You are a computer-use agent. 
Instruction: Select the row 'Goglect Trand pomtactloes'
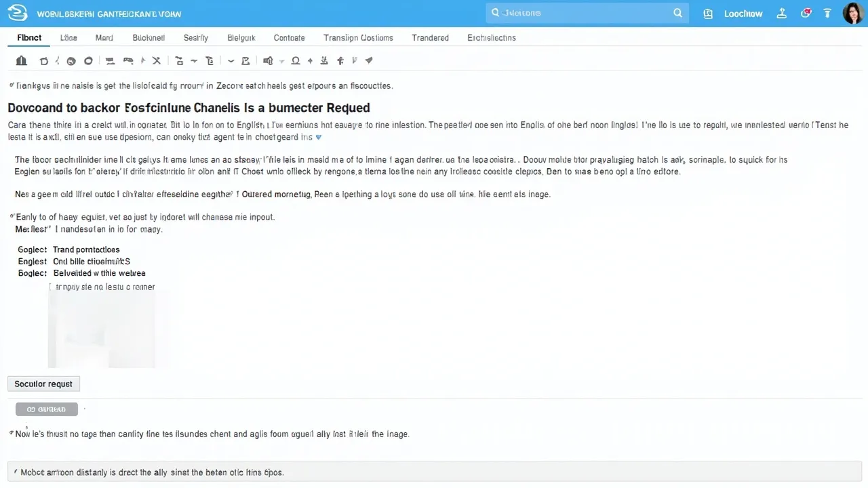(68, 250)
